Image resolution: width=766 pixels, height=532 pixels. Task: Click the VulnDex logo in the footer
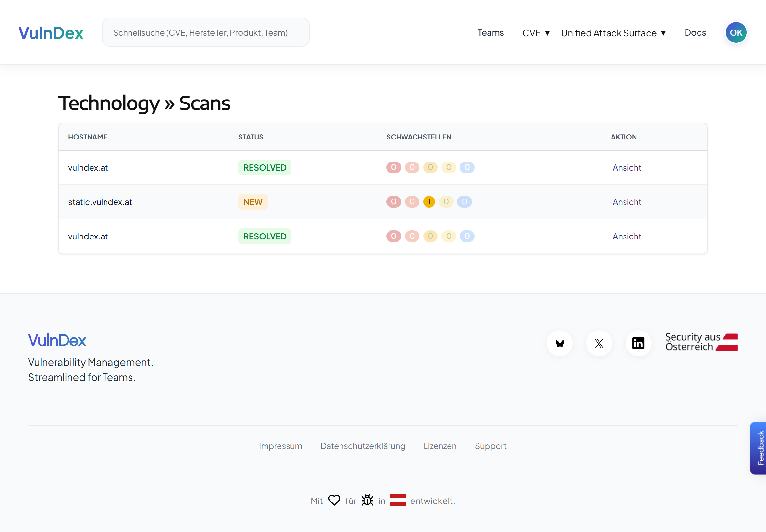(x=57, y=340)
